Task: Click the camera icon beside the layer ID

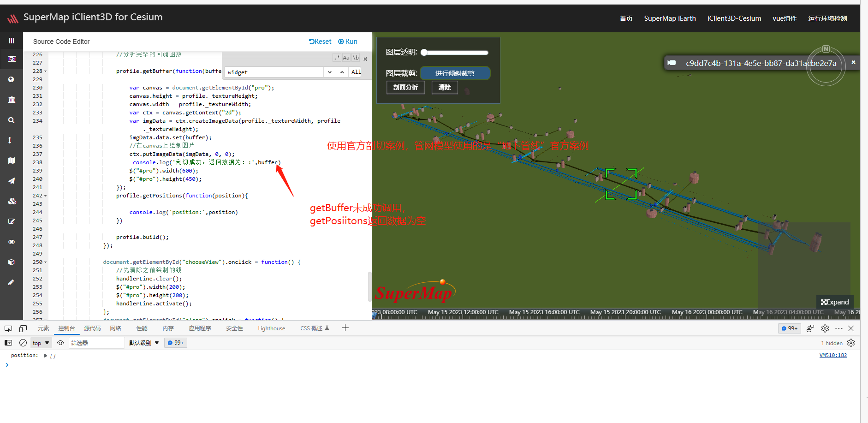Action: tap(672, 63)
